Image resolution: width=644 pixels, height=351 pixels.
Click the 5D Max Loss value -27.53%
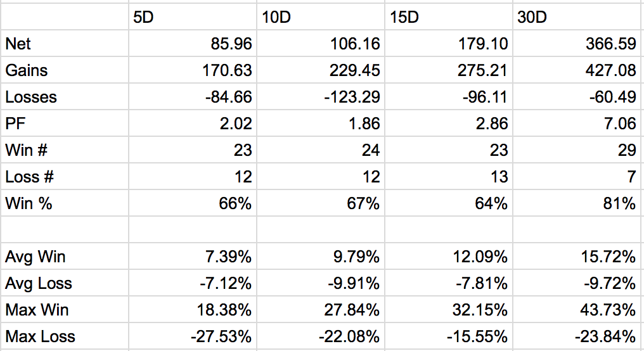pyautogui.click(x=193, y=336)
